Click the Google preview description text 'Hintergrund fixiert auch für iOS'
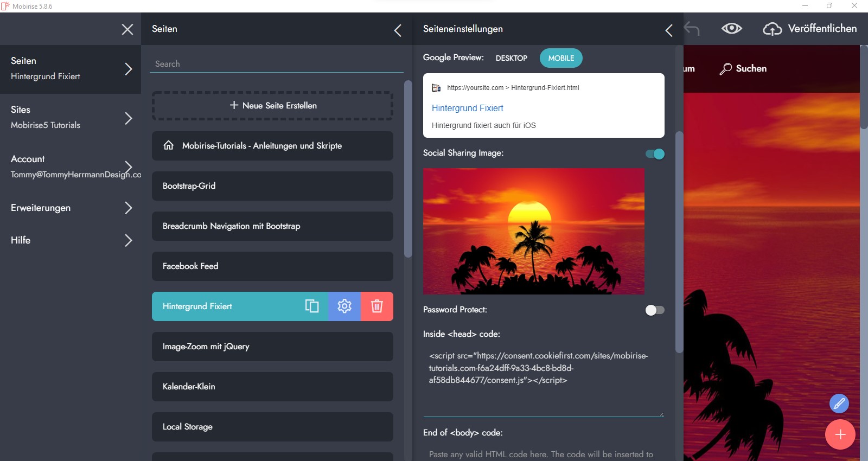 click(x=484, y=125)
